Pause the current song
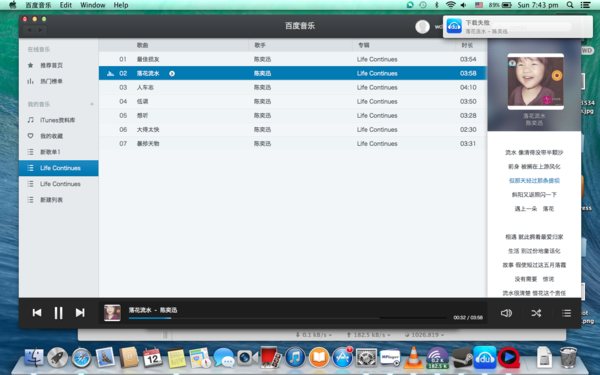This screenshot has height=375, width=600. coord(58,313)
